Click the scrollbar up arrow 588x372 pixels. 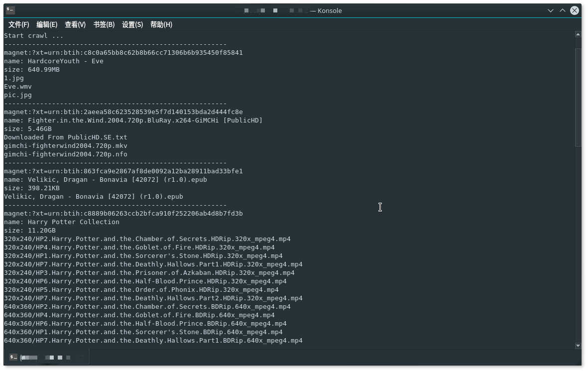(578, 34)
